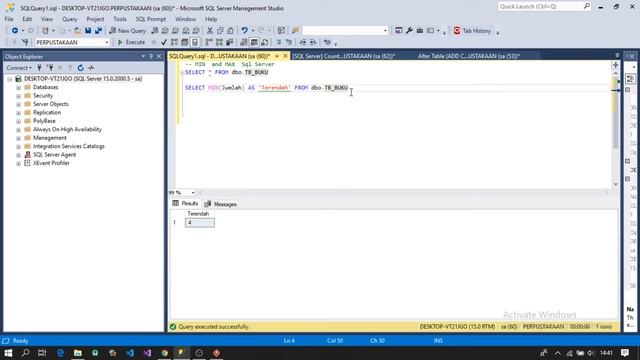Image resolution: width=640 pixels, height=360 pixels.
Task: Click the Activity Monitor pulse icon
Action: [91, 68]
